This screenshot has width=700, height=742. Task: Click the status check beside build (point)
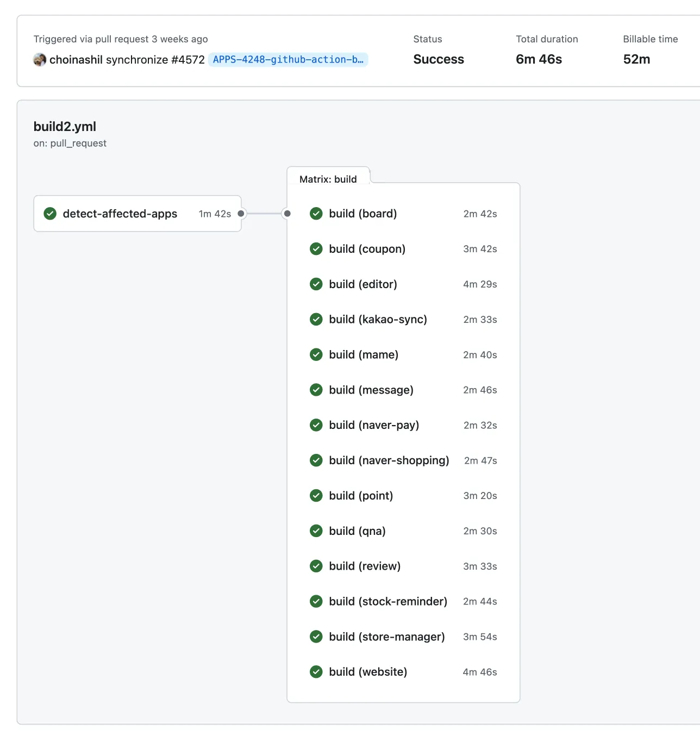pos(316,496)
